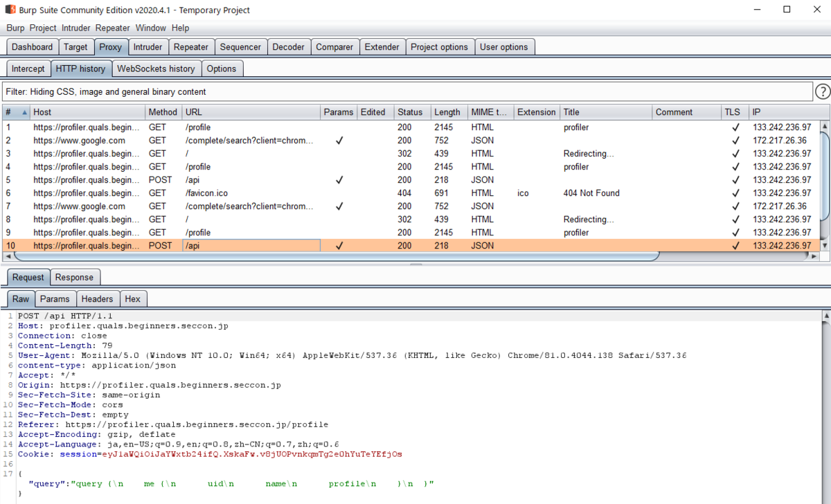Open the Burp menu
This screenshot has height=504, width=831.
click(x=15, y=28)
